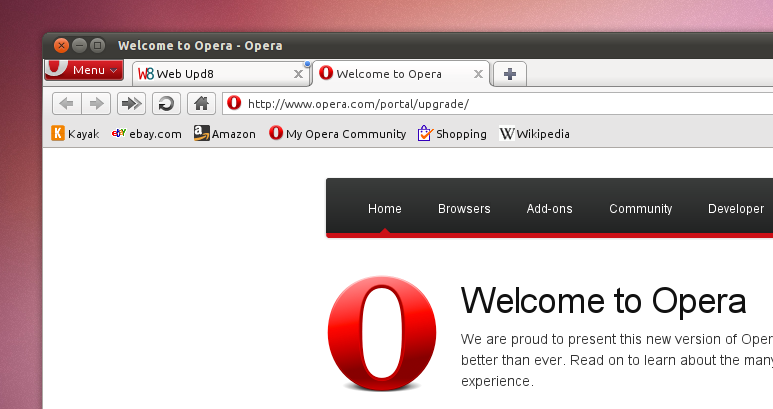773x409 pixels.
Task: Click the Wikipedia W icon
Action: tap(507, 134)
